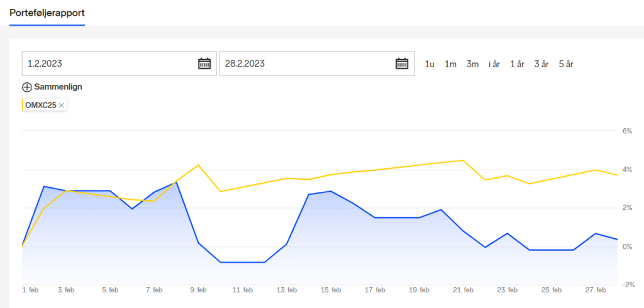Click the end date field 28.2.2023
Viewport: 644px width, 308px height.
pos(317,63)
